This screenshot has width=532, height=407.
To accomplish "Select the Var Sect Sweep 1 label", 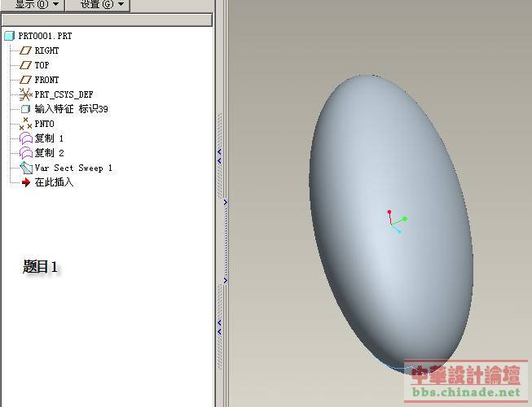I will click(x=73, y=168).
